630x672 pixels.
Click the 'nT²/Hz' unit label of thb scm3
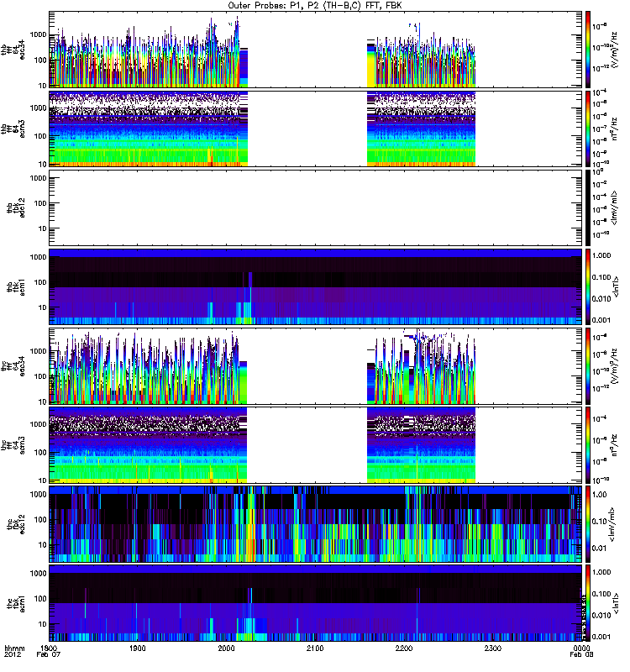(614, 129)
